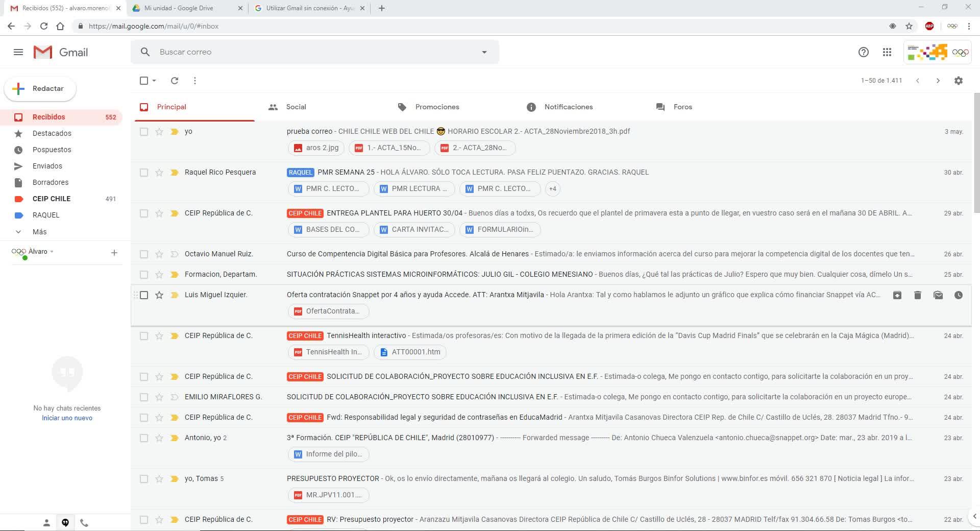Open the Recibidos inbox folder
The image size is (980, 531).
tap(61, 117)
